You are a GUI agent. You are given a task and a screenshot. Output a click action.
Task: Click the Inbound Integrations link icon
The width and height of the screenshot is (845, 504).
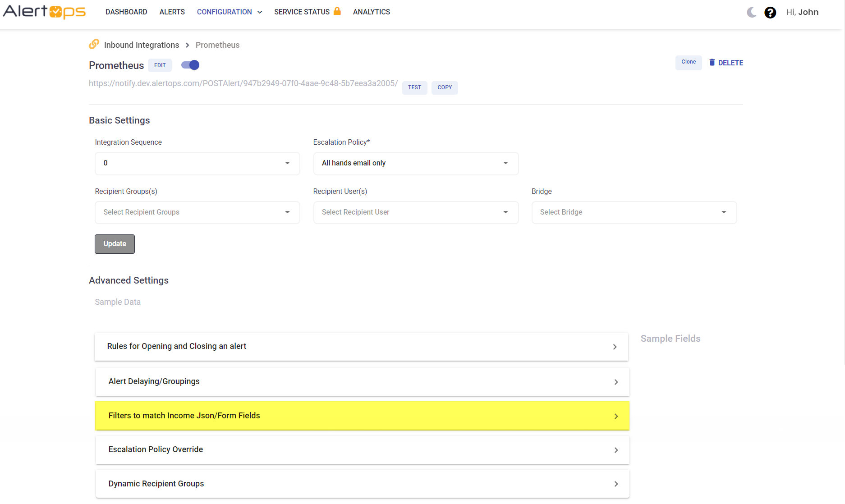point(94,44)
